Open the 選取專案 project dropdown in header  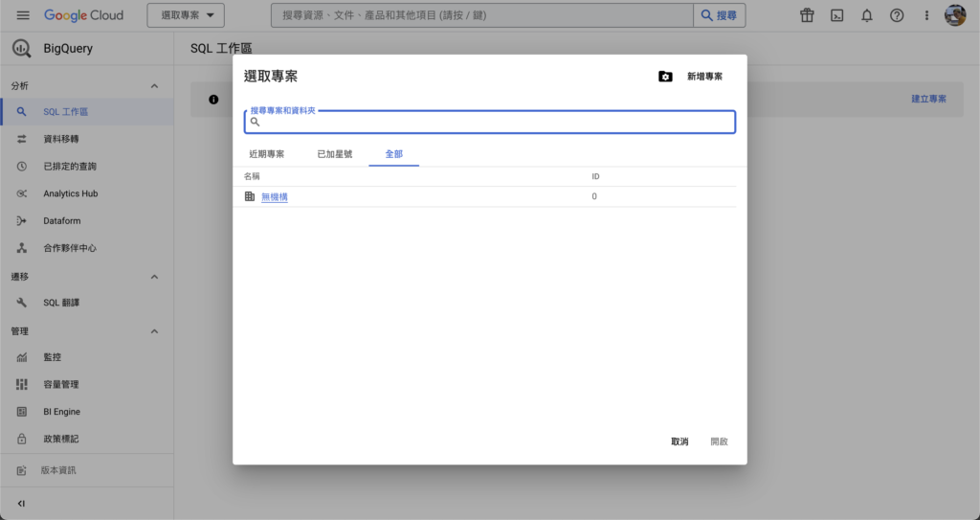[186, 15]
